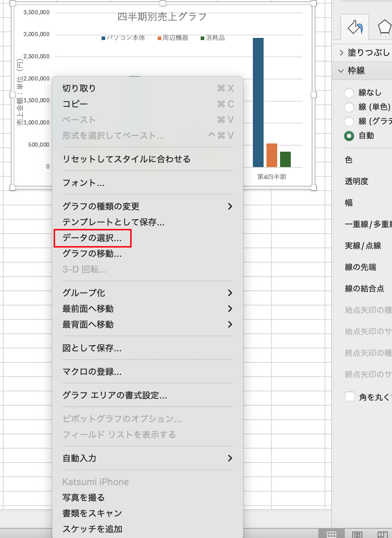Switch to Normal grid view in status bar

click(x=331, y=534)
